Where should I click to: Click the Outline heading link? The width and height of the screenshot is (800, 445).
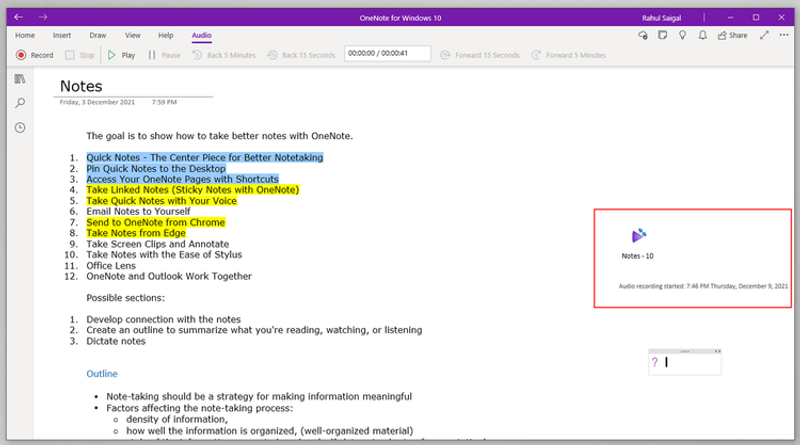(x=102, y=374)
